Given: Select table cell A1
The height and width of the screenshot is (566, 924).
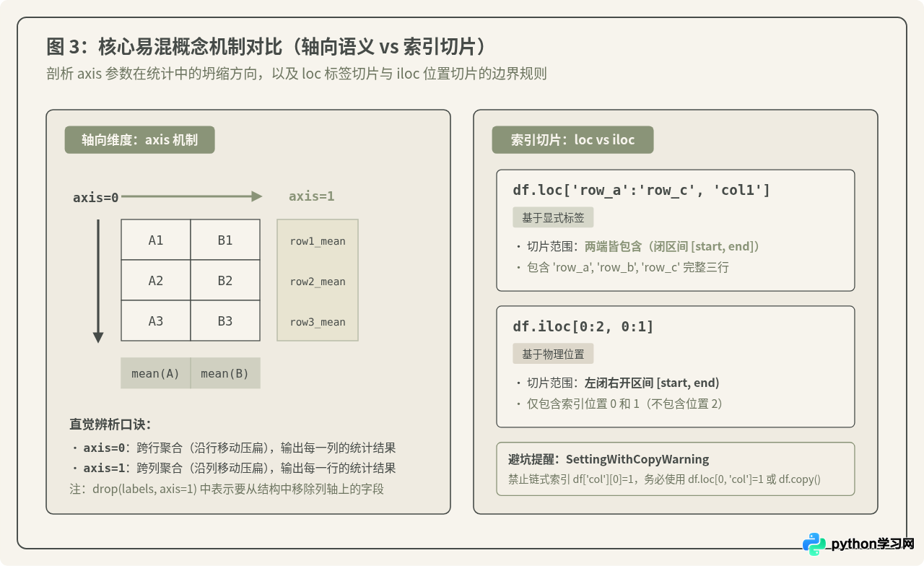Looking at the screenshot, I should [x=156, y=240].
